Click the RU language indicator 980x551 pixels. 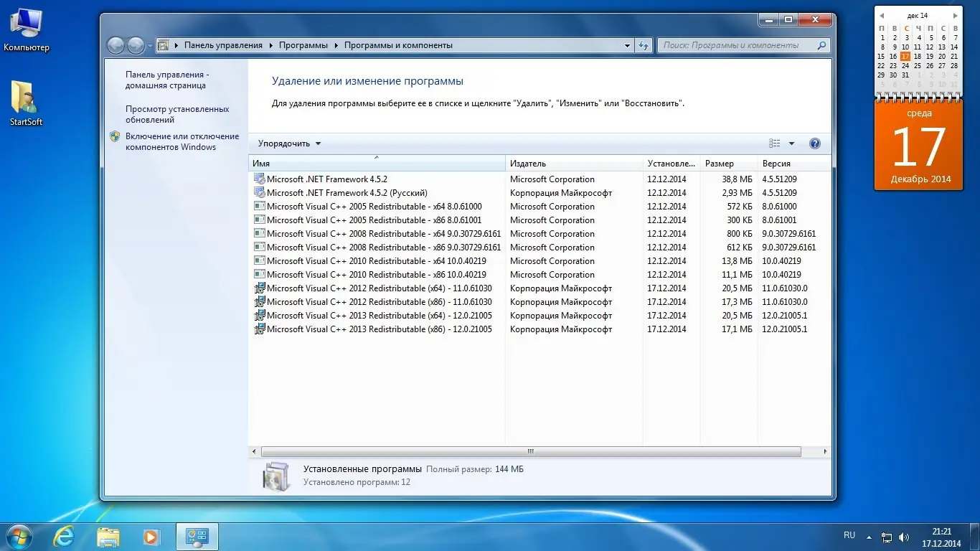(x=849, y=535)
